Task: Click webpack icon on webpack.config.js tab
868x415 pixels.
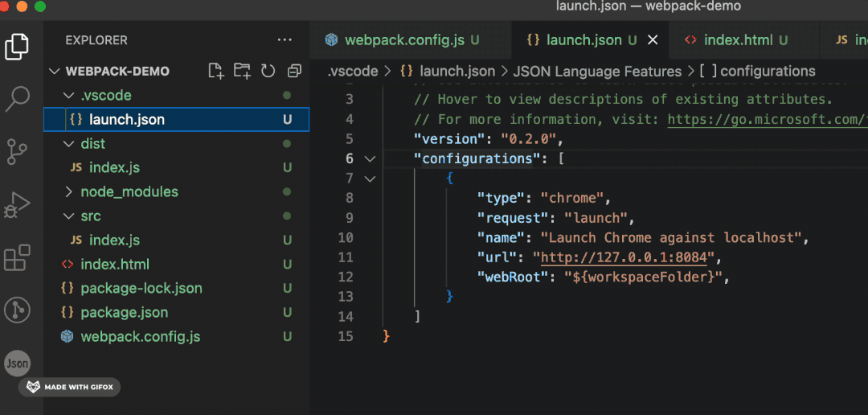Action: (331, 40)
